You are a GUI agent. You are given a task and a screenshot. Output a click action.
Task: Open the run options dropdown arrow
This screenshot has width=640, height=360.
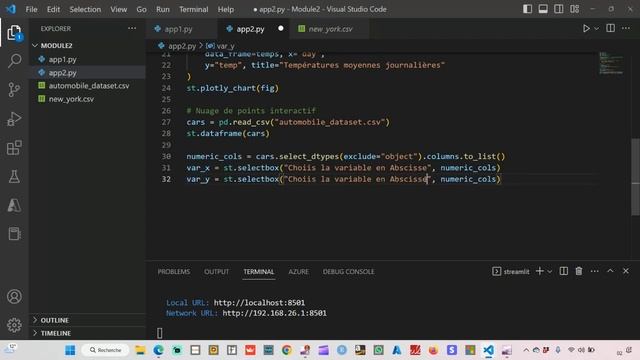click(x=597, y=29)
